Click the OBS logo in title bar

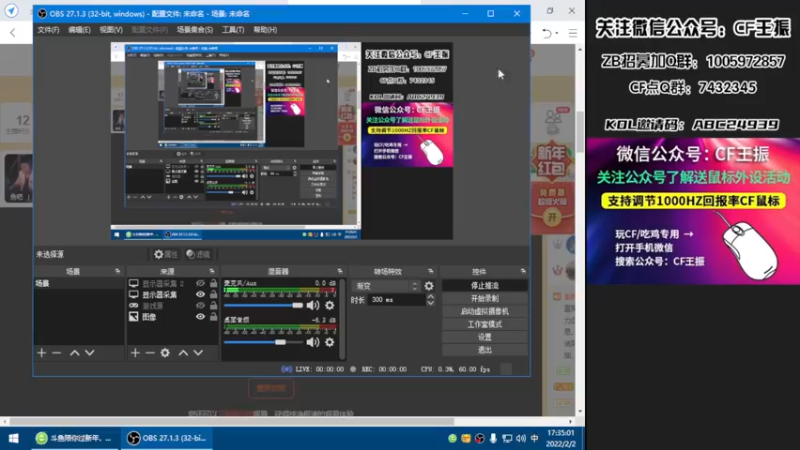(x=42, y=14)
